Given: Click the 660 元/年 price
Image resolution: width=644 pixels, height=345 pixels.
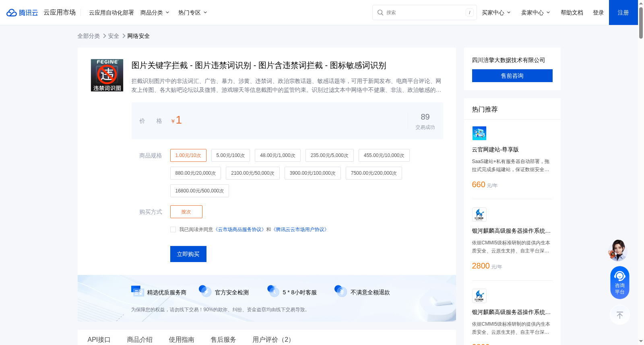Looking at the screenshot, I should 485,185.
